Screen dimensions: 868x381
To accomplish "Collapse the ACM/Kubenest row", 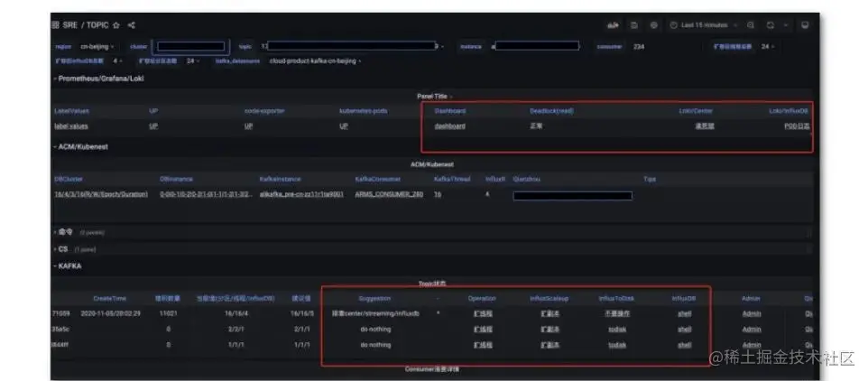I will [x=81, y=147].
